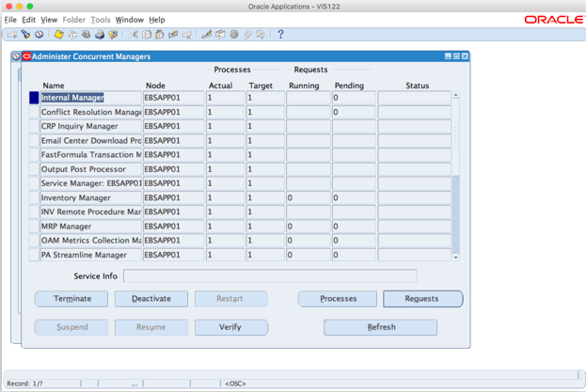Click the Find icon in the toolbar
Viewport: 586px width, 392px height.
25,35
